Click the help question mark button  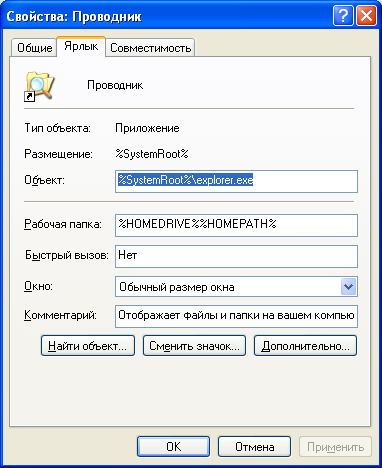point(343,16)
